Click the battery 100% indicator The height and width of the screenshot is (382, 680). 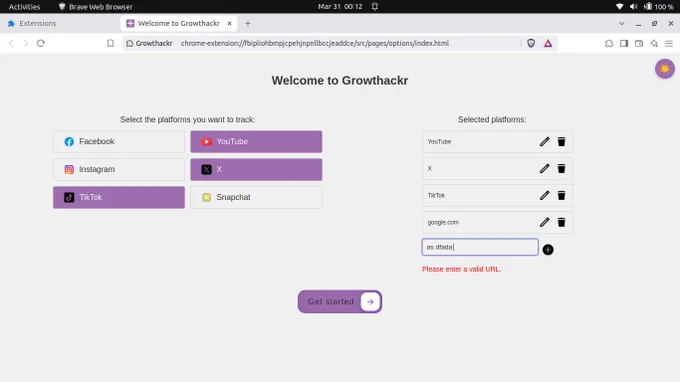point(658,7)
